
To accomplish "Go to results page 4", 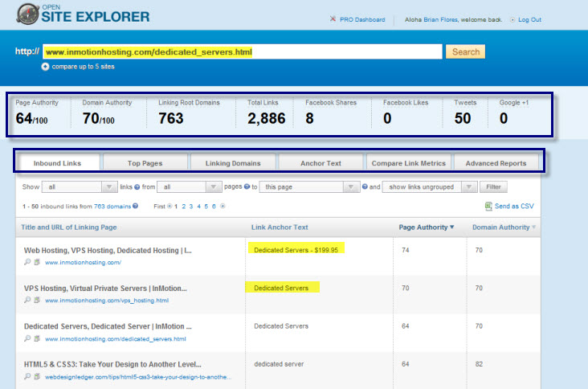I will point(198,207).
